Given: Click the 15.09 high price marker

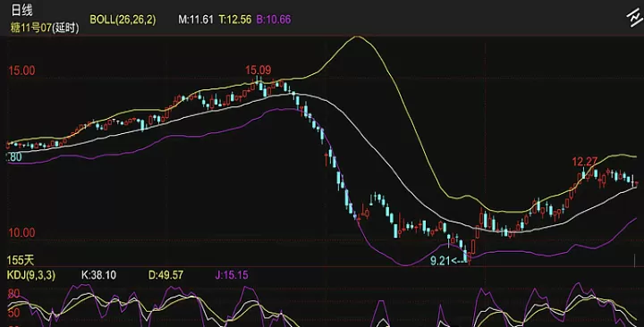Looking at the screenshot, I should [x=258, y=70].
